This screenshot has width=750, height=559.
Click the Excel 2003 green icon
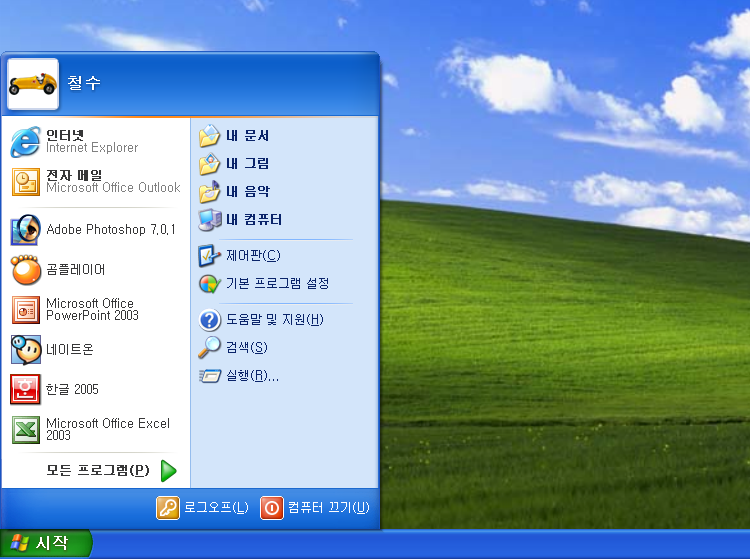click(x=25, y=429)
